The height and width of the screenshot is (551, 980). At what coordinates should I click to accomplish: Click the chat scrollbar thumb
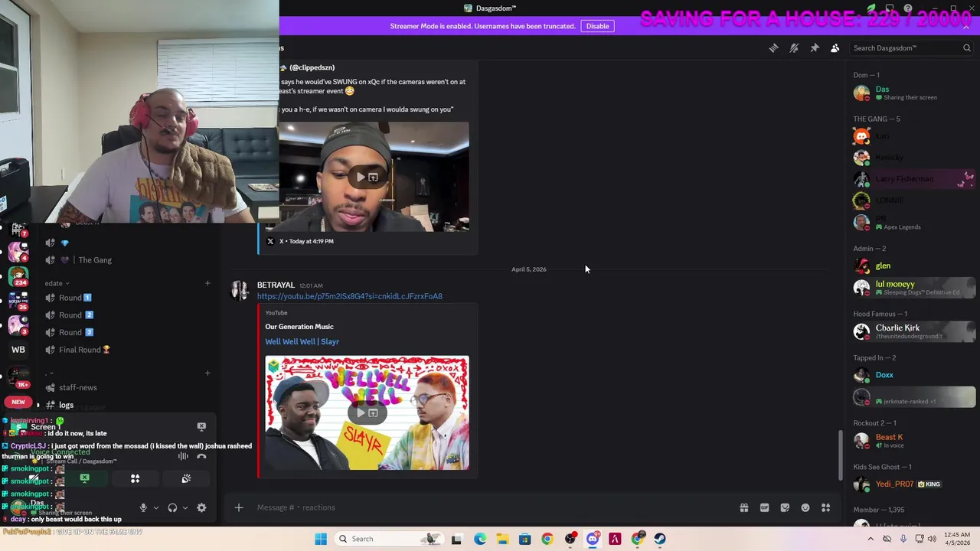click(x=841, y=456)
